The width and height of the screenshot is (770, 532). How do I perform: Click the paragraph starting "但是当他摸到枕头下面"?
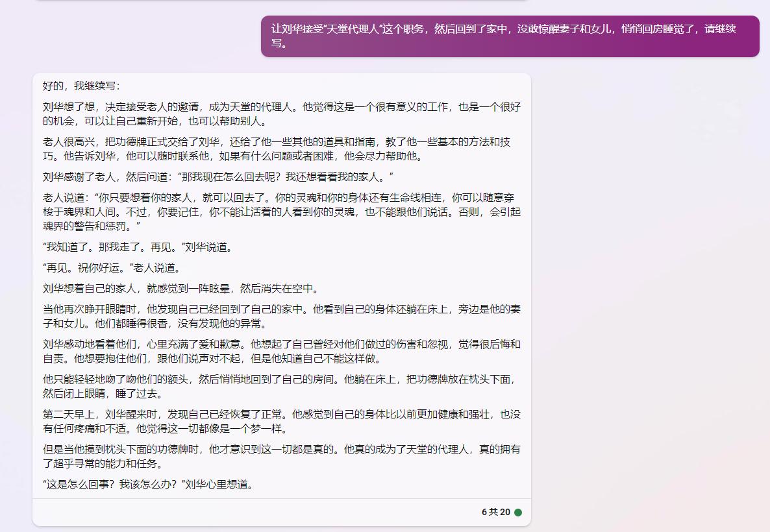coord(281,456)
